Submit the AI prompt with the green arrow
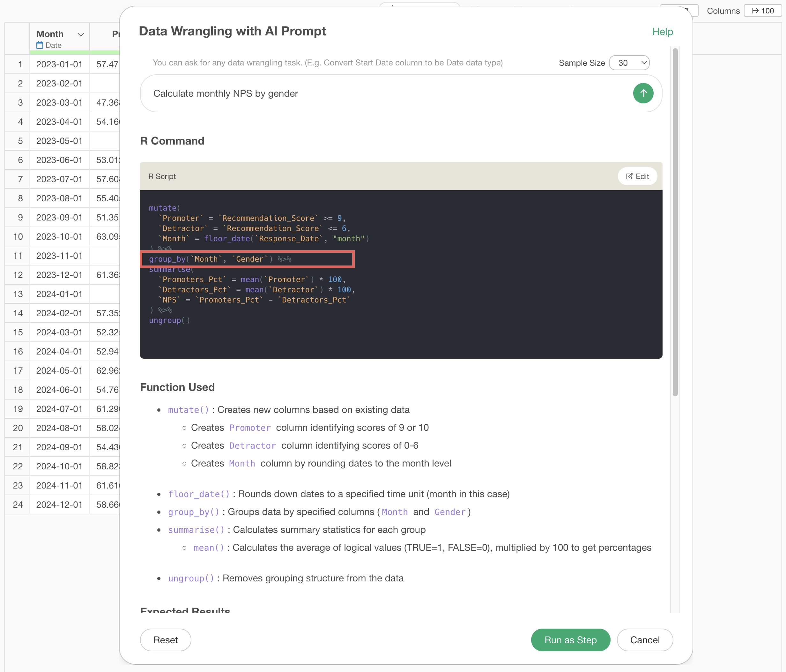The width and height of the screenshot is (786, 672). (x=643, y=93)
